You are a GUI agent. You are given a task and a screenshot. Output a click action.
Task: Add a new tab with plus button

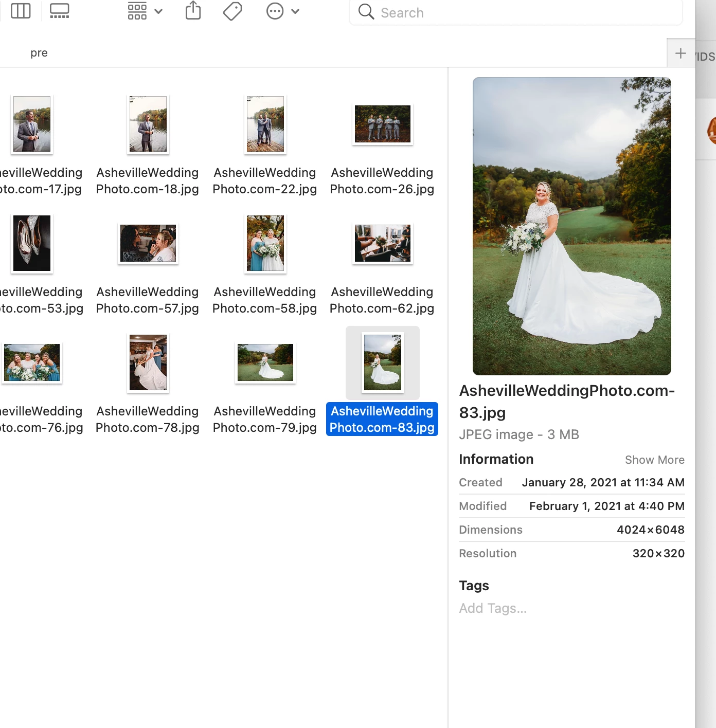(681, 53)
